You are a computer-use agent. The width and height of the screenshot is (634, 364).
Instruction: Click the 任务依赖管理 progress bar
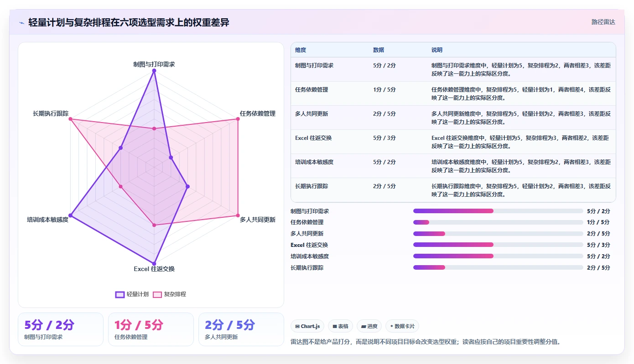point(498,222)
